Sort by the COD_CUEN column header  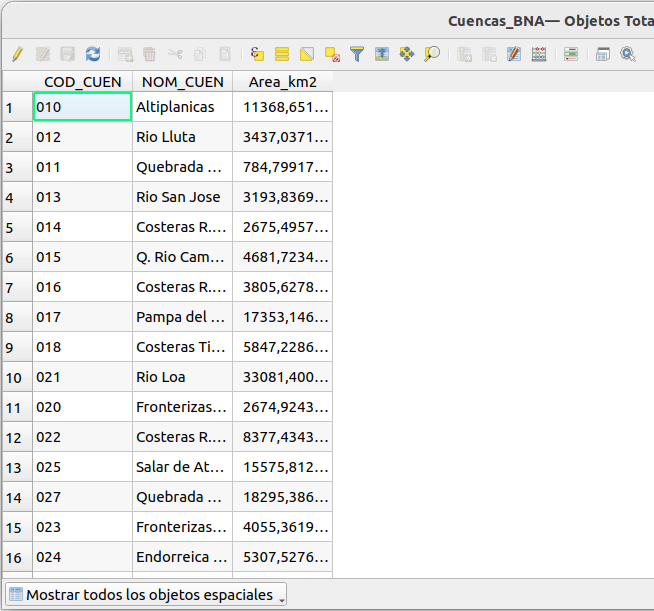point(83,82)
